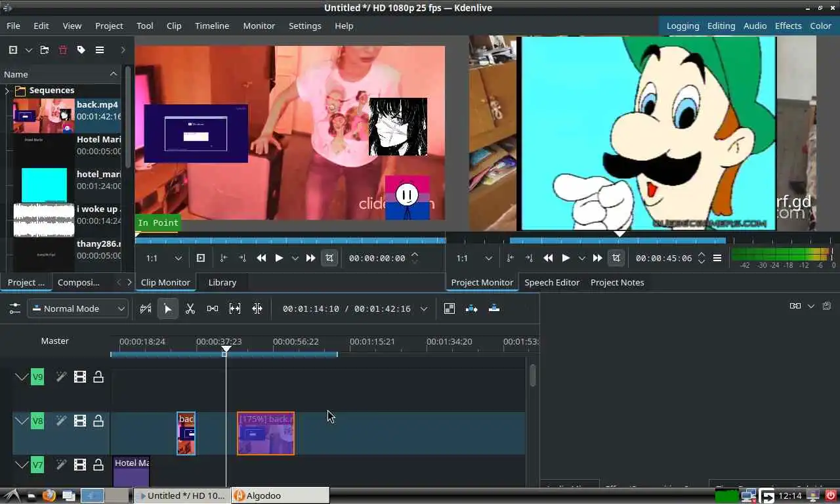840x504 pixels.
Task: Open Clip Monitor 1:1 zoom dropdown
Action: [x=163, y=258]
